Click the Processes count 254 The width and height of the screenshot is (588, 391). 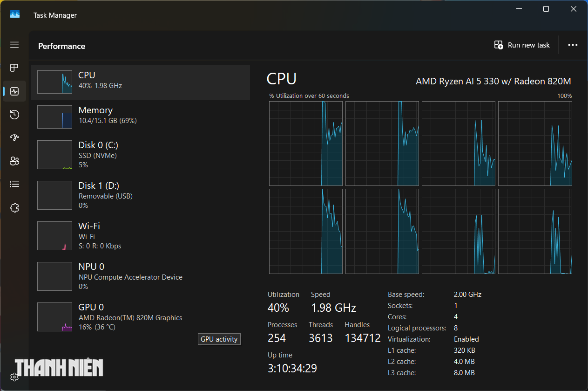pyautogui.click(x=277, y=338)
